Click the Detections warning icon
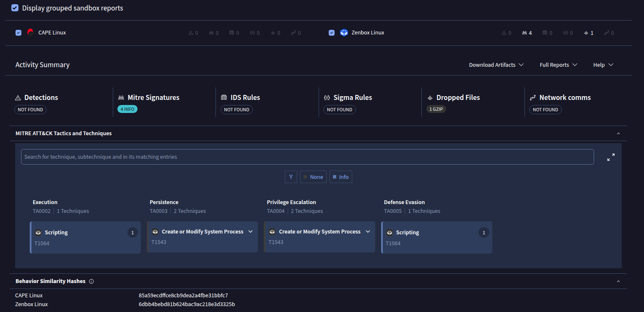This screenshot has width=644, height=312. (x=18, y=97)
